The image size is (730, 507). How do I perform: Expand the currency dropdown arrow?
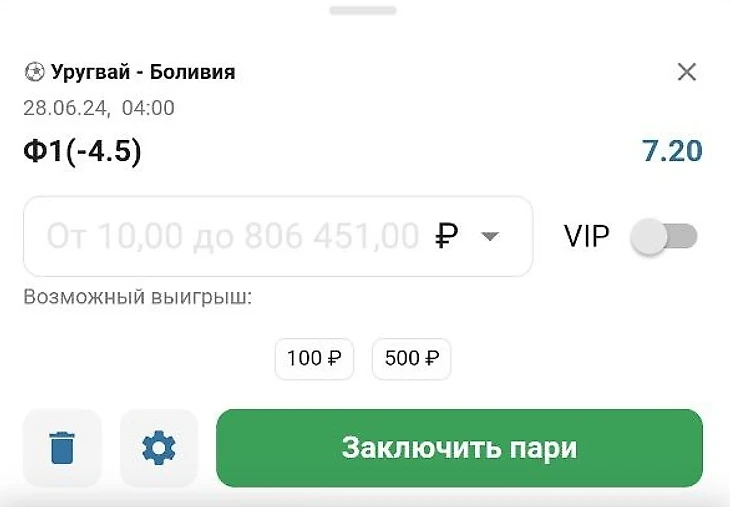point(490,237)
